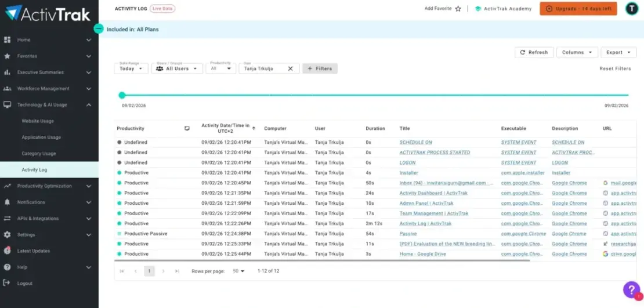The height and width of the screenshot is (308, 644).
Task: Click the timeline slider start handle
Action: pyautogui.click(x=122, y=95)
